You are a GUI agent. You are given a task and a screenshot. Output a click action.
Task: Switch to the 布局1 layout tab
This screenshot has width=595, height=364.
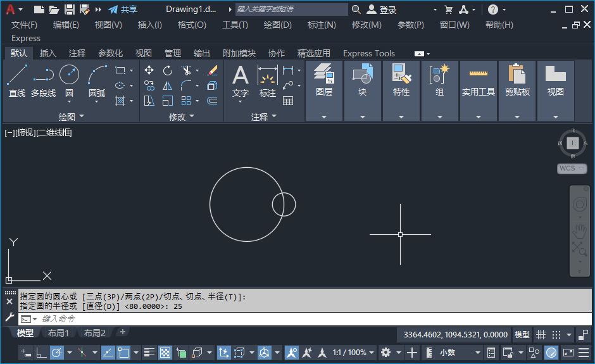(x=58, y=333)
